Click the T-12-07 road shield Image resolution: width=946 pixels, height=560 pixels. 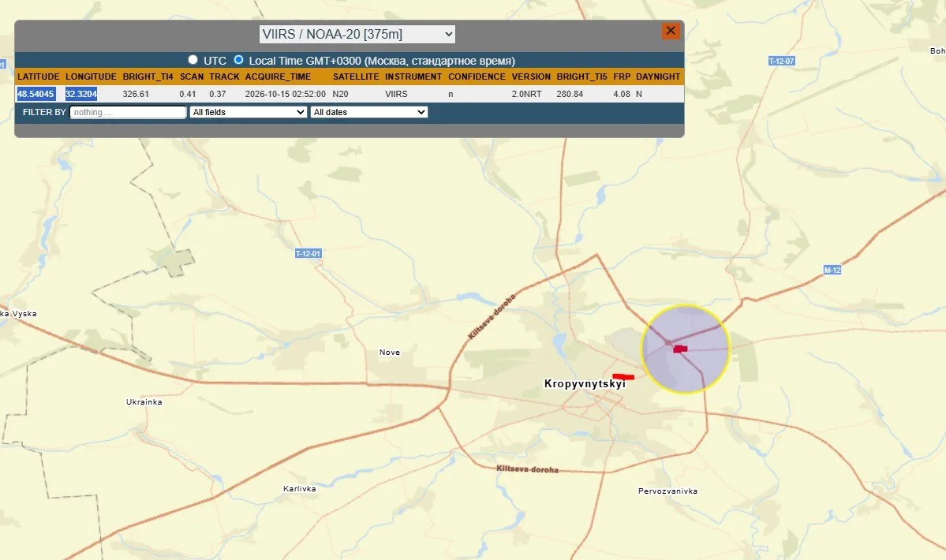click(x=782, y=61)
